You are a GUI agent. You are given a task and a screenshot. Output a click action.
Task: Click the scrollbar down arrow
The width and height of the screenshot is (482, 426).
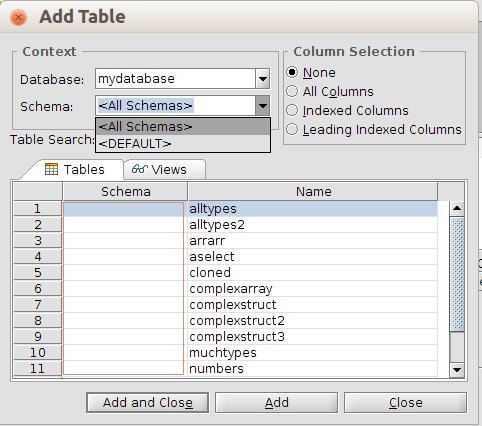tap(457, 370)
